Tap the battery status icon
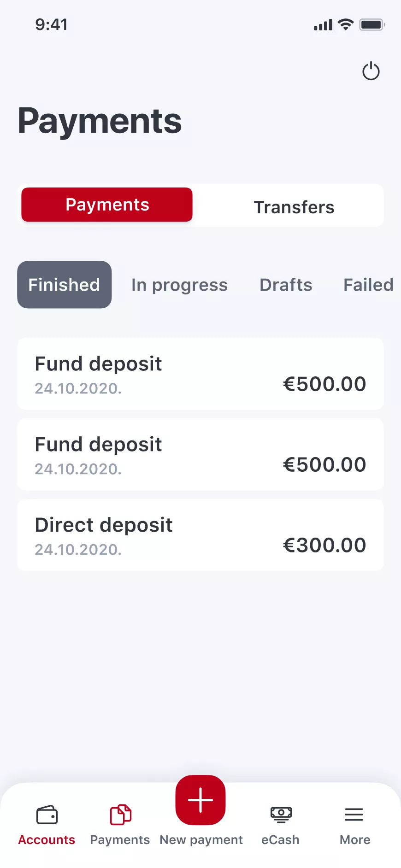The width and height of the screenshot is (401, 868). point(372,24)
